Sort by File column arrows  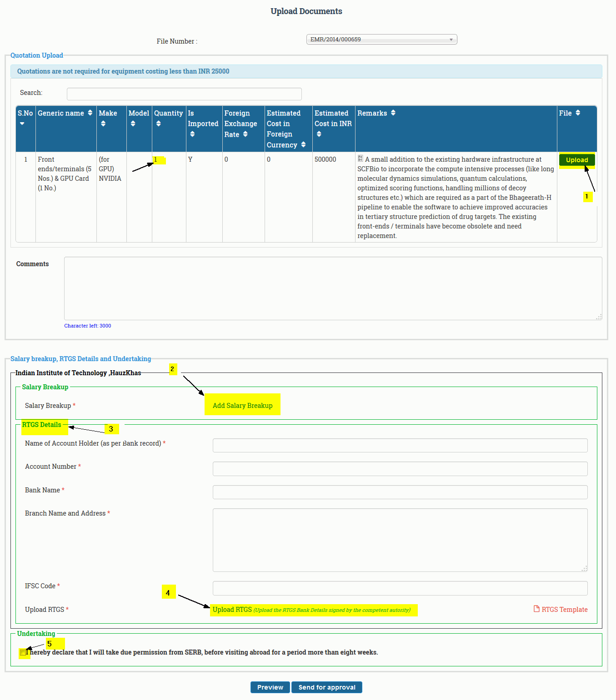578,113
